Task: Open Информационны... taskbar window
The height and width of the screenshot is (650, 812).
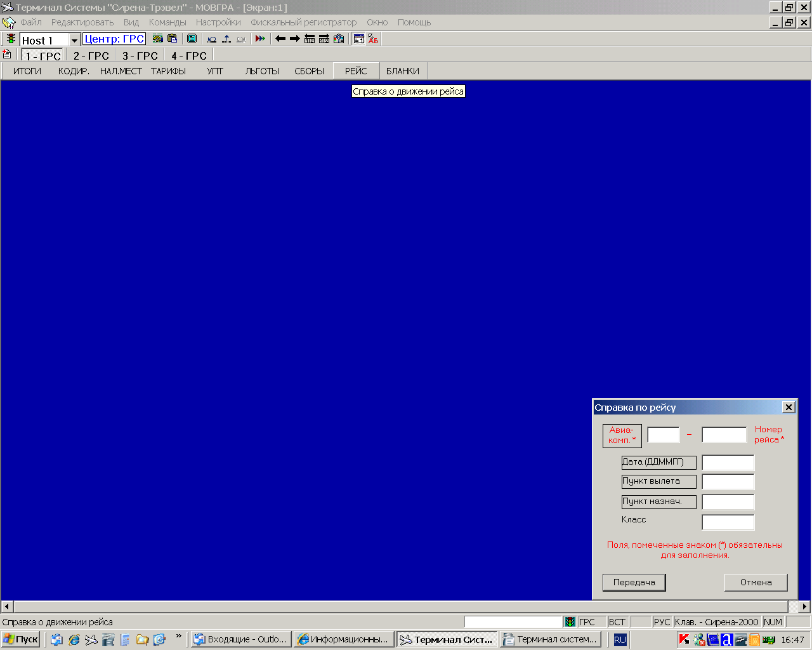Action: click(343, 639)
